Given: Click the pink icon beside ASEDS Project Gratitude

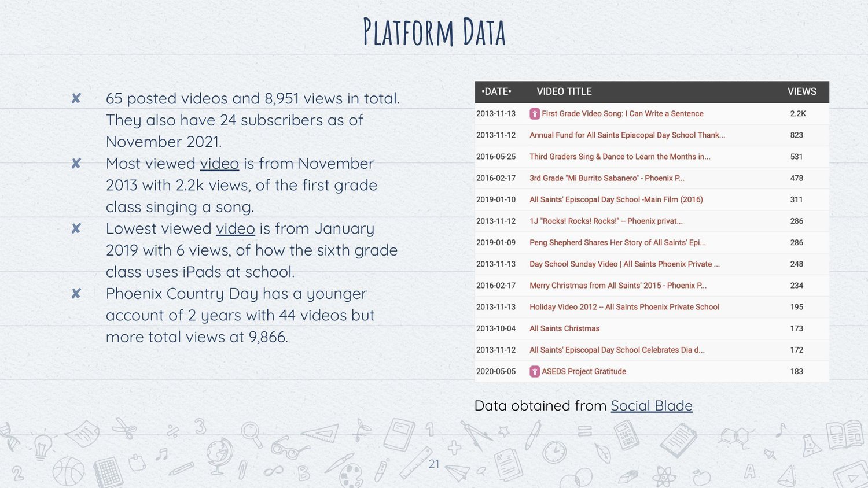Looking at the screenshot, I should click(x=535, y=371).
